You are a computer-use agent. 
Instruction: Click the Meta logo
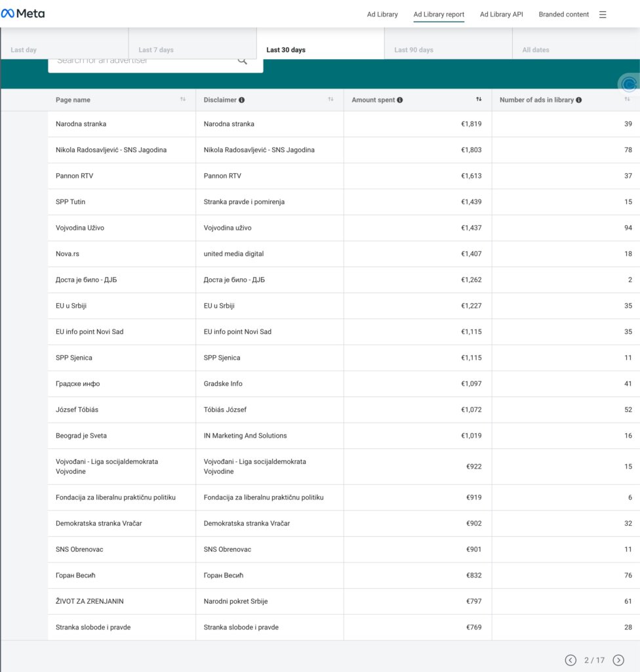(23, 14)
